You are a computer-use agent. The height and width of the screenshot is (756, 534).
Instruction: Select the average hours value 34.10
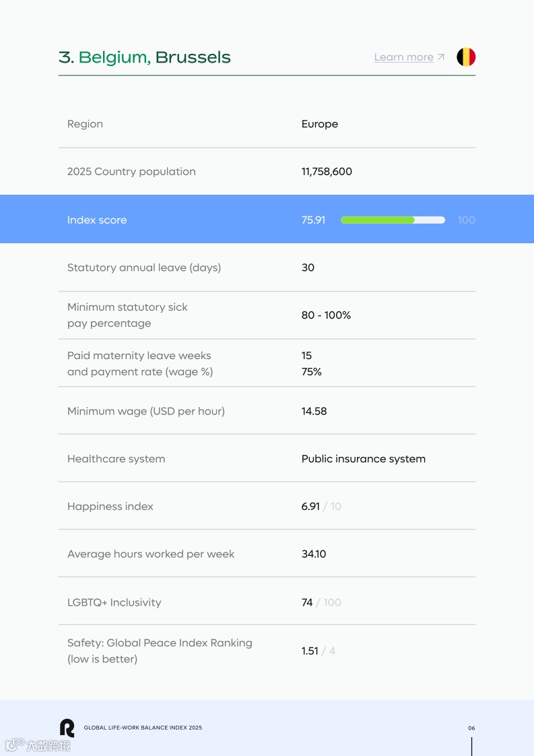[x=314, y=554]
